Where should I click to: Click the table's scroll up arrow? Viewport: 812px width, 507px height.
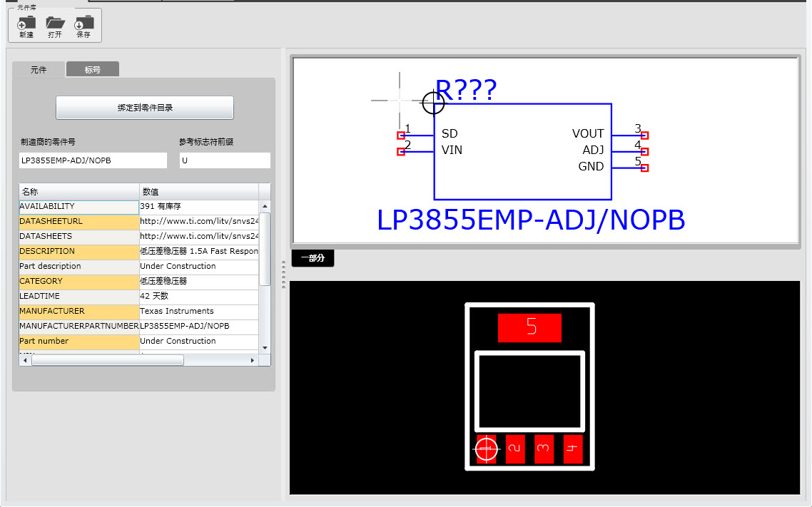pyautogui.click(x=265, y=206)
